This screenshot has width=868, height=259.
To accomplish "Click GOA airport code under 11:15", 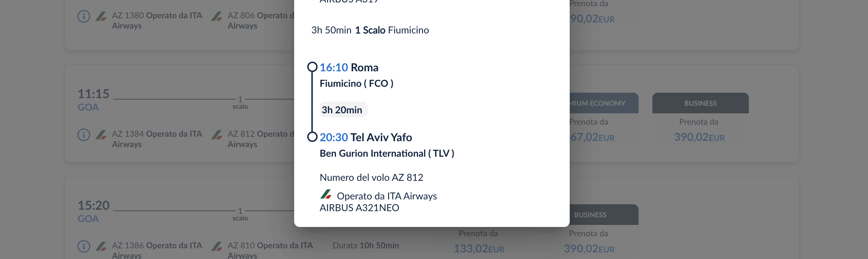I will [x=88, y=107].
